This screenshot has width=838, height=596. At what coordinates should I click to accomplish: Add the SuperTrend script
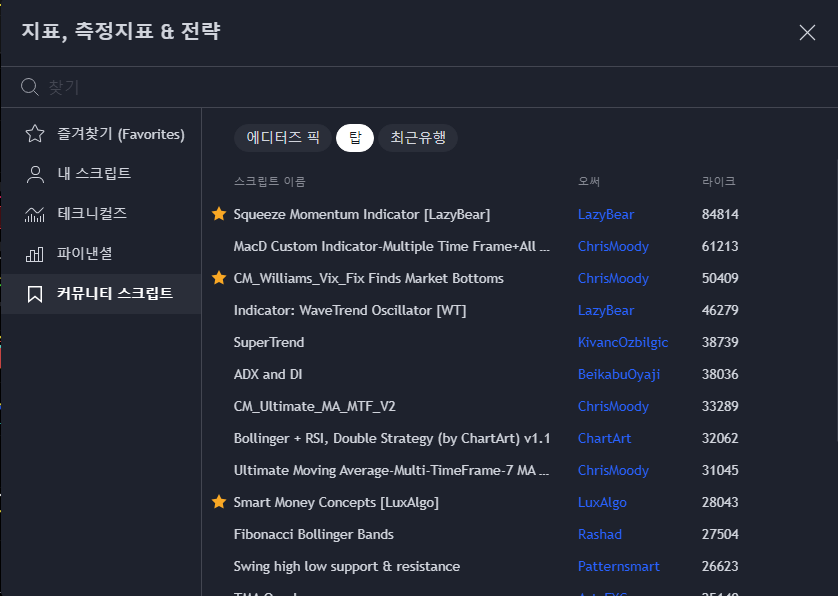(x=269, y=343)
